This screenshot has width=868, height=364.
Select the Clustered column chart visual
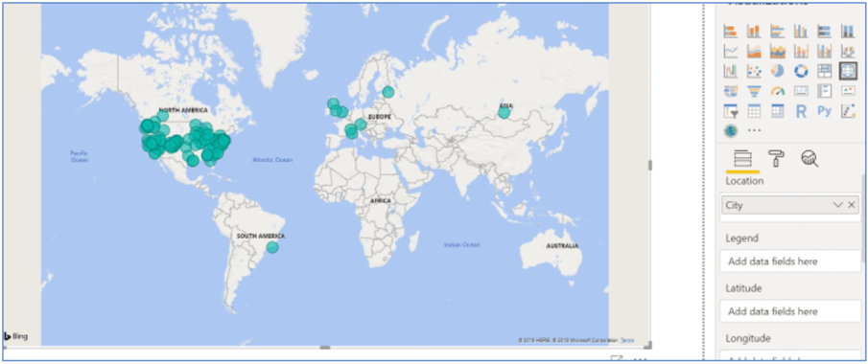801,32
